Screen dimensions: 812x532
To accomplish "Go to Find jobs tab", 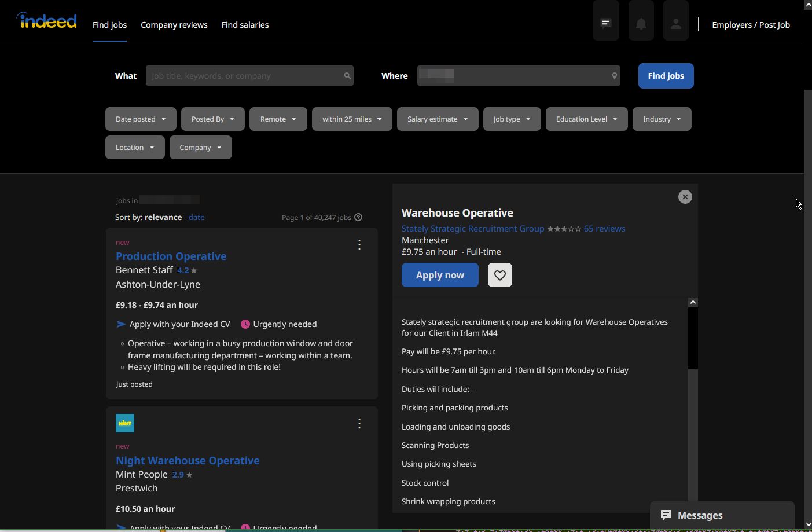I will [x=109, y=25].
